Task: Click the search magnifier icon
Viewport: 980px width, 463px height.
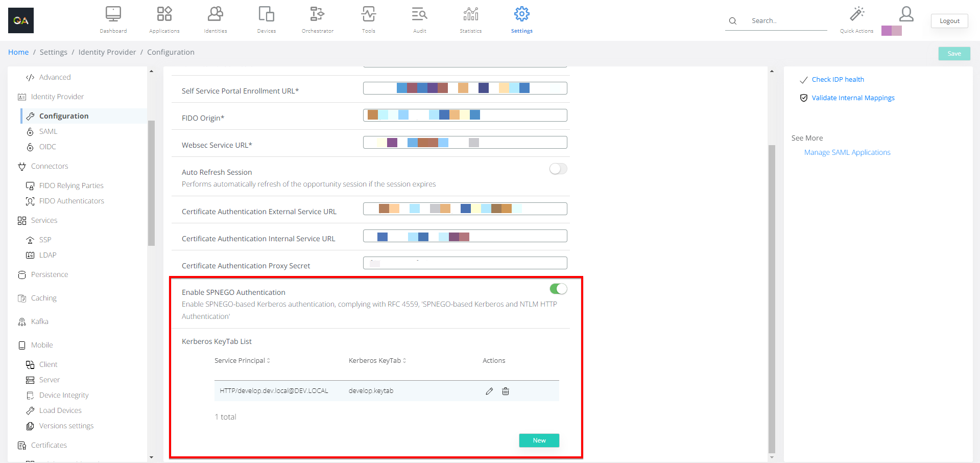Action: 732,21
